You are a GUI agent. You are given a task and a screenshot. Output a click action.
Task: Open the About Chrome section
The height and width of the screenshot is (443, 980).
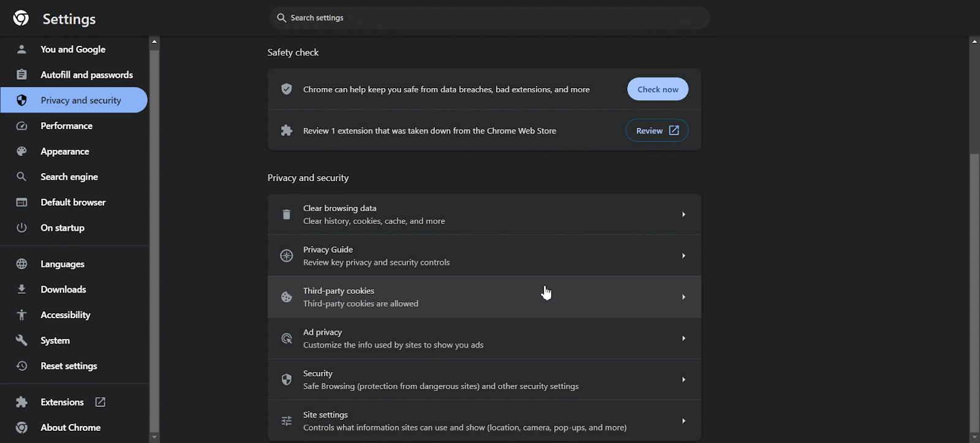(70, 427)
